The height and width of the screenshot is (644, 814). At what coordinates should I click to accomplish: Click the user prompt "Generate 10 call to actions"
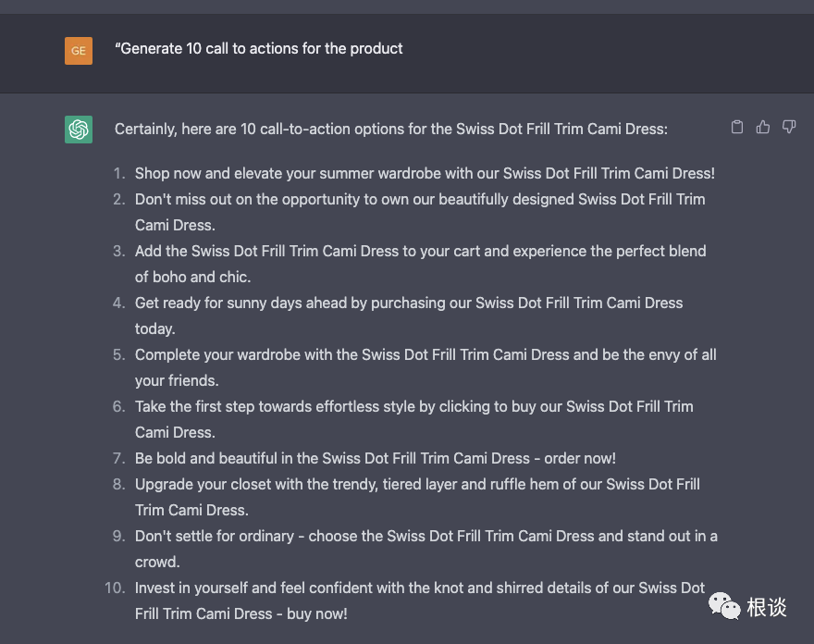coord(259,48)
